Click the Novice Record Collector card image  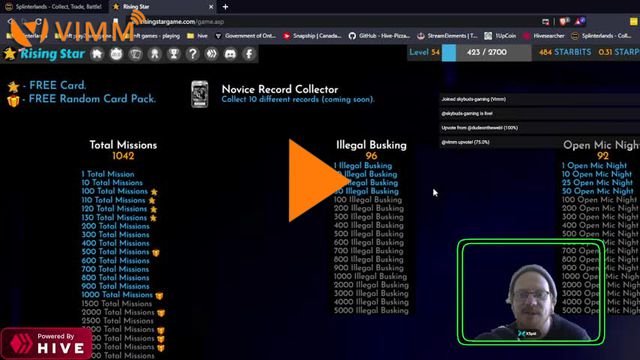coord(200,94)
